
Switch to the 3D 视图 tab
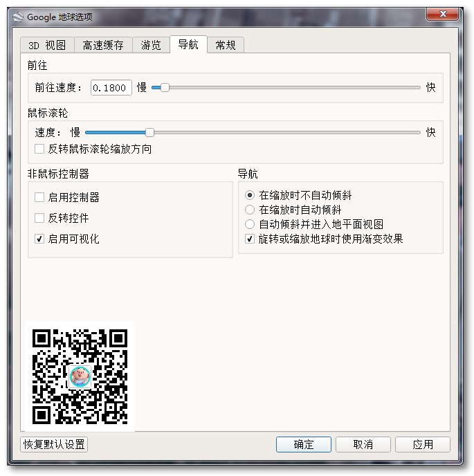click(x=47, y=45)
